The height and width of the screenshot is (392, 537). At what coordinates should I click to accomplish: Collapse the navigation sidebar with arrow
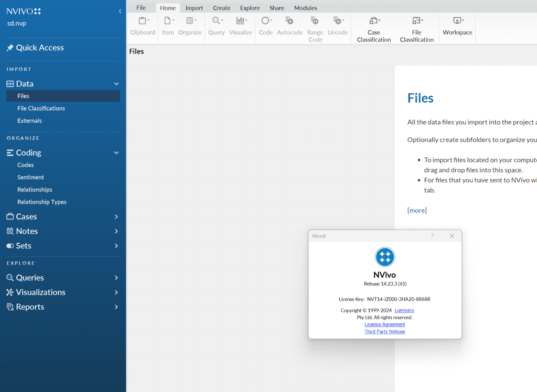pos(120,11)
